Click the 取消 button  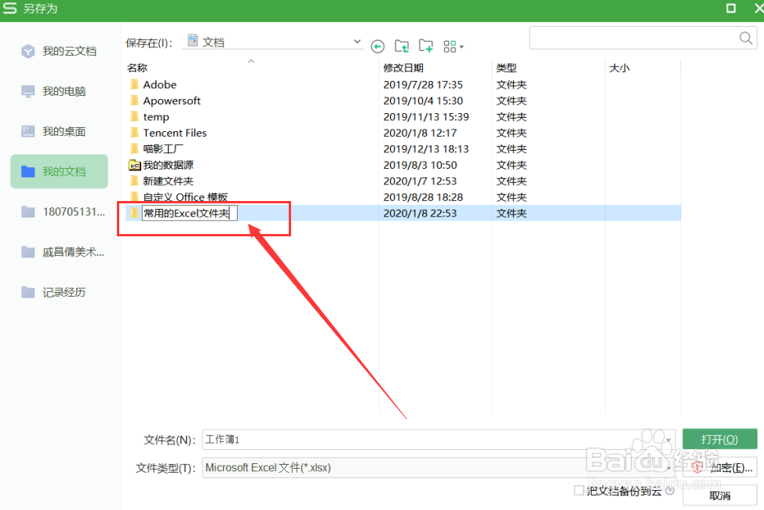(x=720, y=496)
